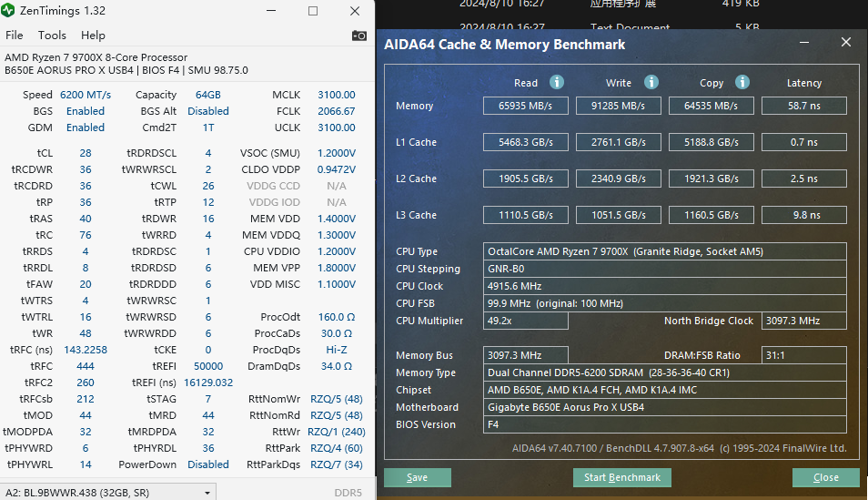Viewport: 868px width, 500px height.
Task: Close the AIDA64 window using title bar X
Action: [x=846, y=43]
